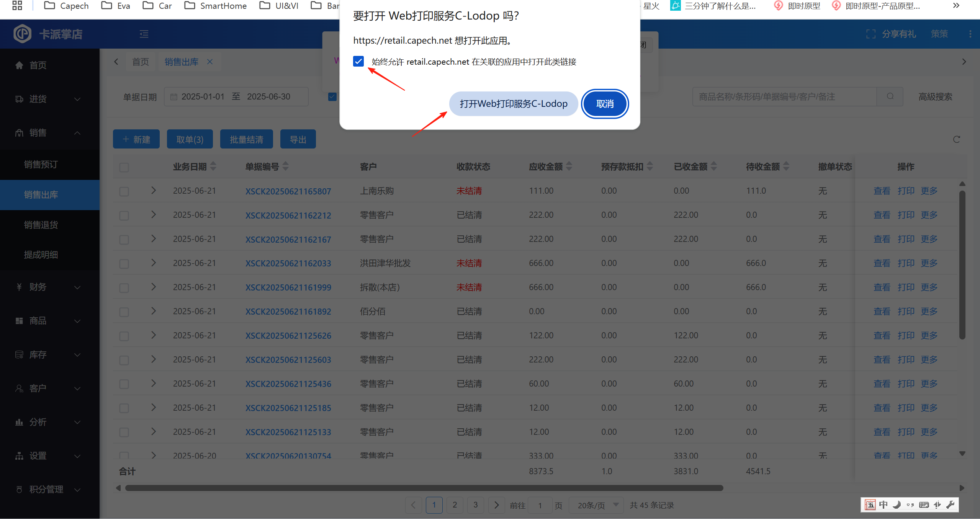Click the sidebar collapse menu icon
This screenshot has width=980, height=519.
(x=144, y=34)
